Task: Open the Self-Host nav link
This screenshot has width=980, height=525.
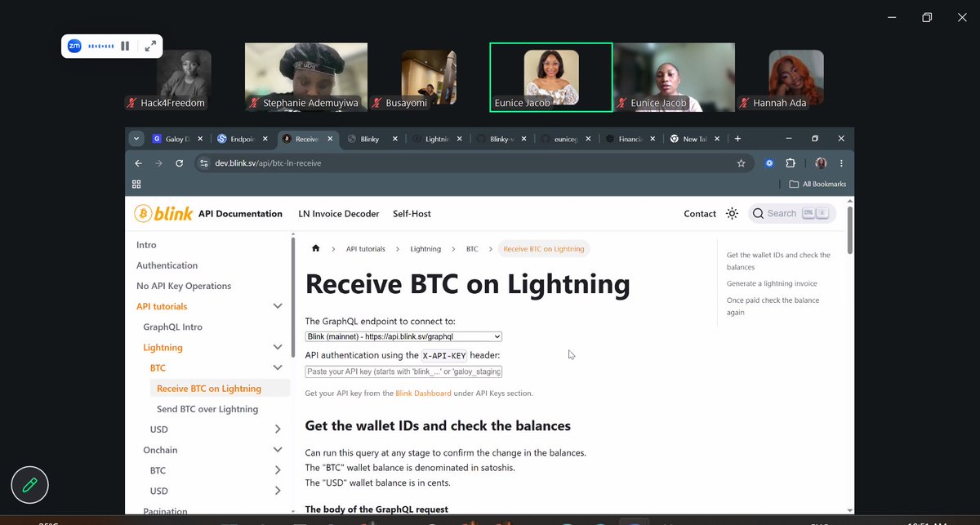Action: point(412,214)
